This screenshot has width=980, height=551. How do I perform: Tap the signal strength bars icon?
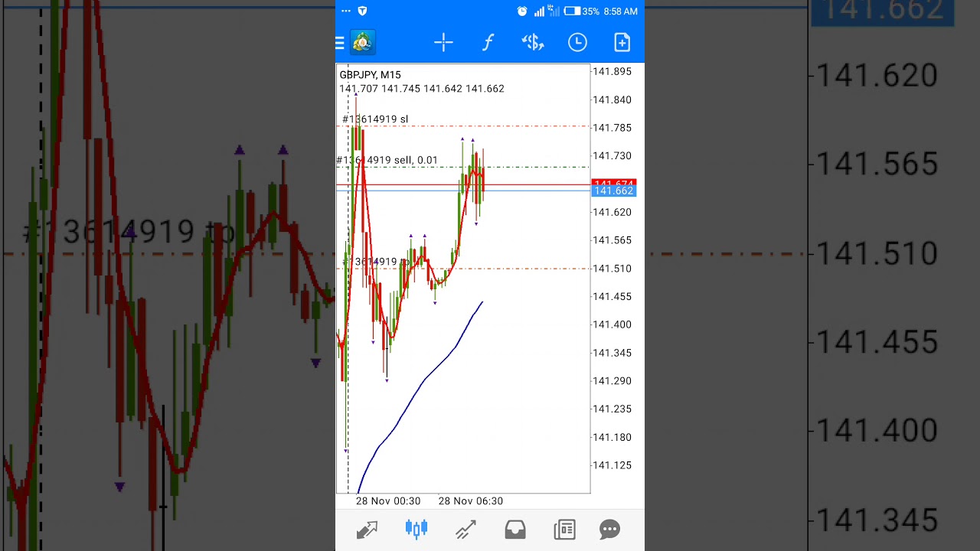540,11
